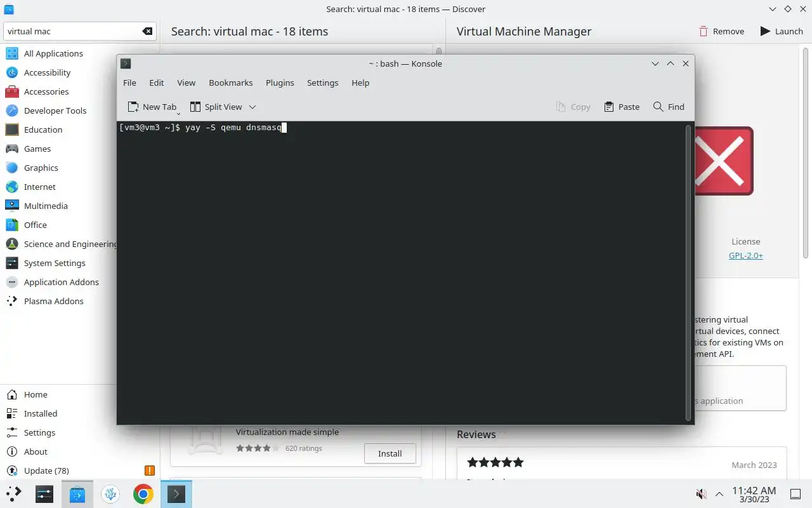Click the 620 ratings star row
The image size is (812, 508).
coord(258,448)
